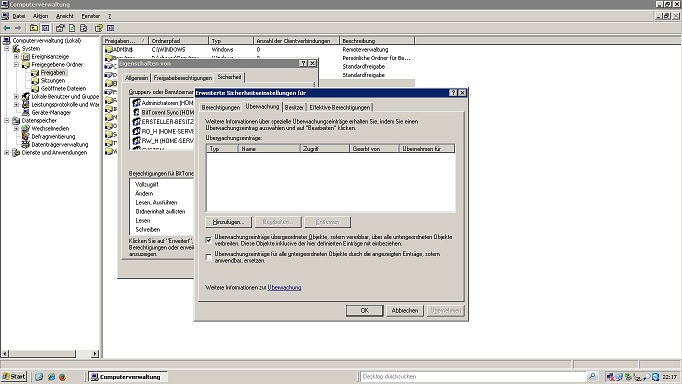Click the Abbrechen button
682x384 pixels.
click(x=405, y=311)
